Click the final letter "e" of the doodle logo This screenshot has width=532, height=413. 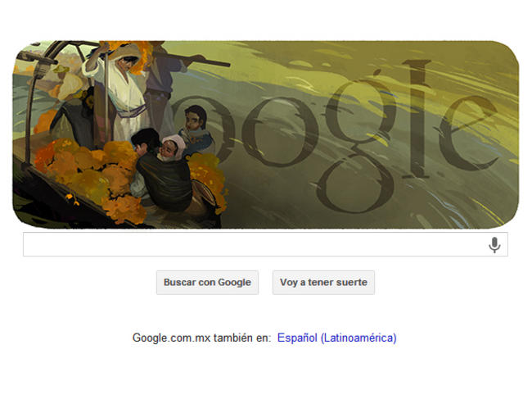[x=468, y=134]
